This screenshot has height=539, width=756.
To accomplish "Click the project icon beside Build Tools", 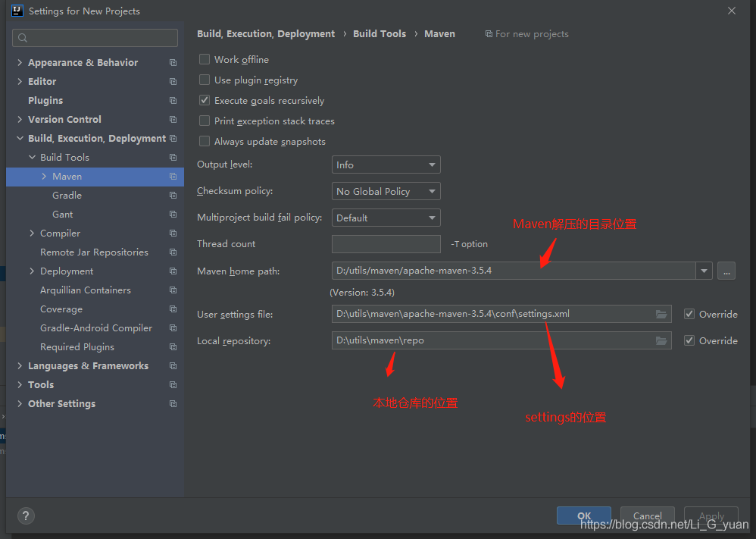I will click(173, 158).
